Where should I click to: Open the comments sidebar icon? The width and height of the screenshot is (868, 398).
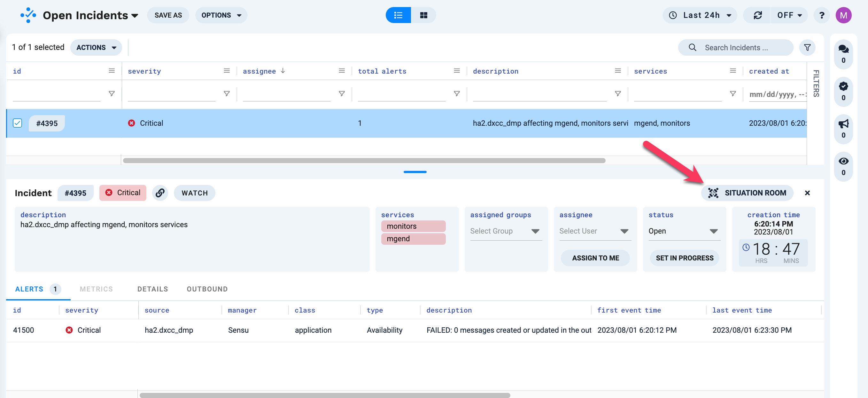tap(843, 49)
